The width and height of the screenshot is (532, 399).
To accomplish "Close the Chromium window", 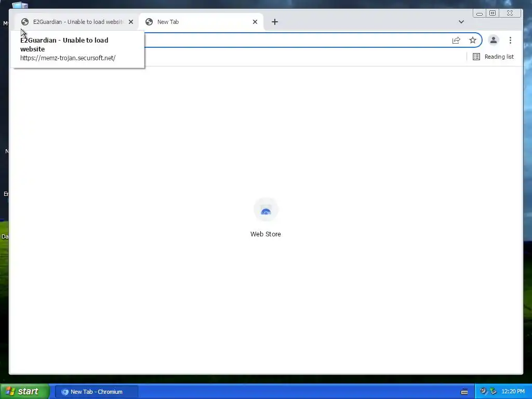I will pyautogui.click(x=510, y=13).
